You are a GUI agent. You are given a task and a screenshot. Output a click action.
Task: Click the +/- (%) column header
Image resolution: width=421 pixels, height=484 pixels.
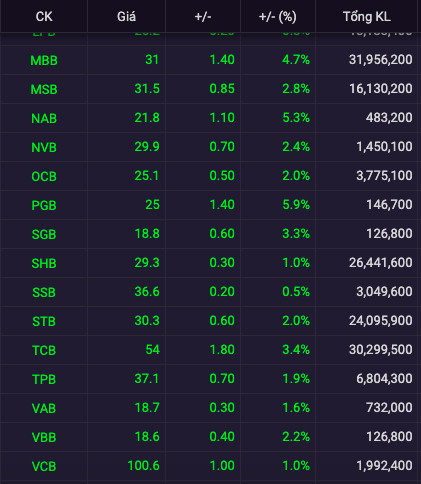point(278,17)
